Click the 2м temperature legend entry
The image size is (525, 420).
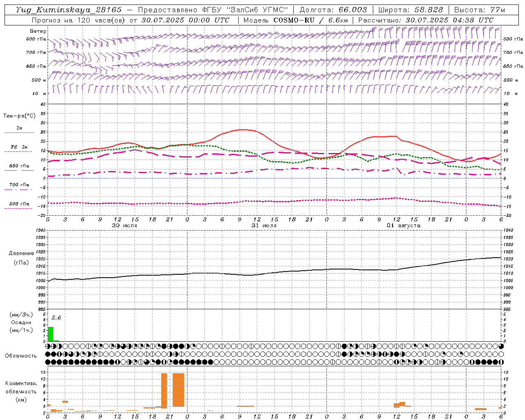19,128
